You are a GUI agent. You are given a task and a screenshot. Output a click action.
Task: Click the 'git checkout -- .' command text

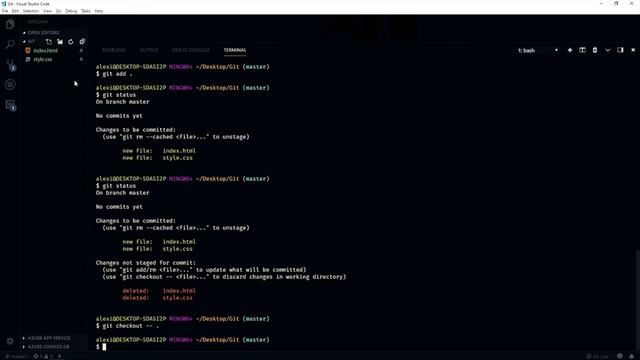pyautogui.click(x=131, y=326)
